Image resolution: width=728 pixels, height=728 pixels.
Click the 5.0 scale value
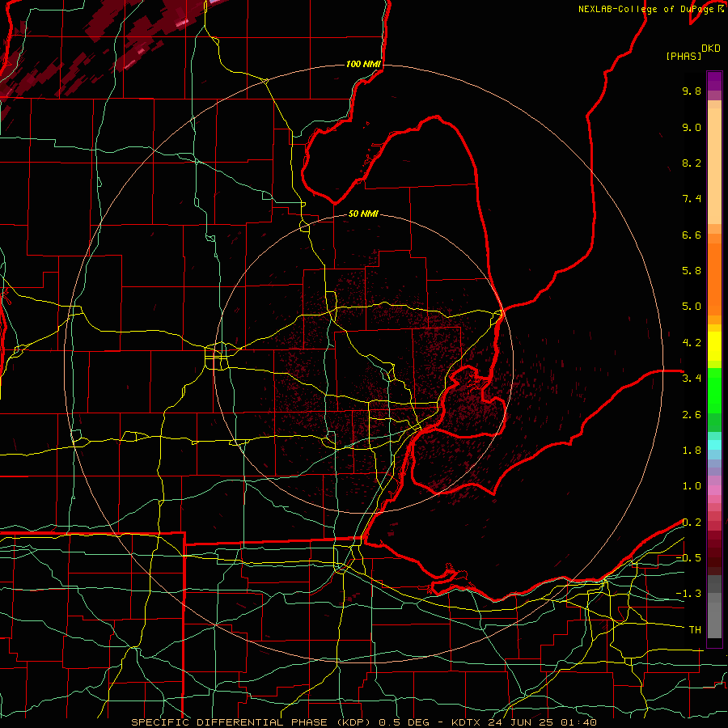(692, 307)
